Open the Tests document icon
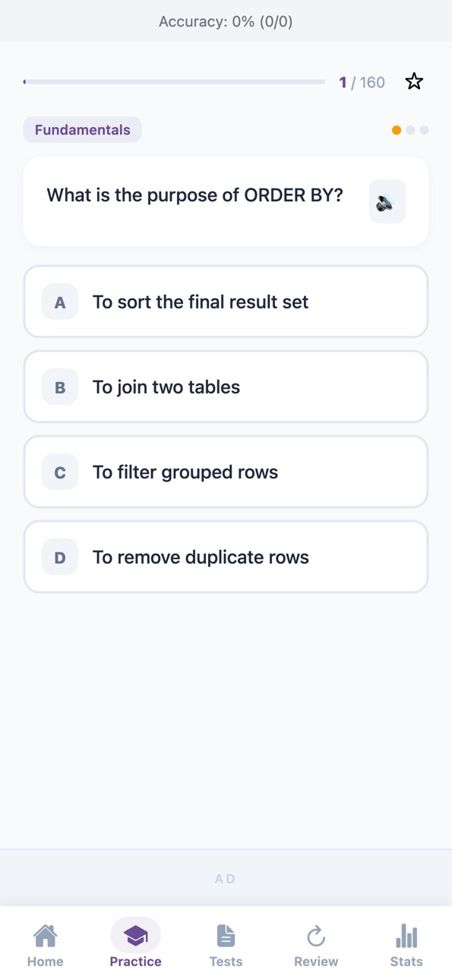 [226, 936]
